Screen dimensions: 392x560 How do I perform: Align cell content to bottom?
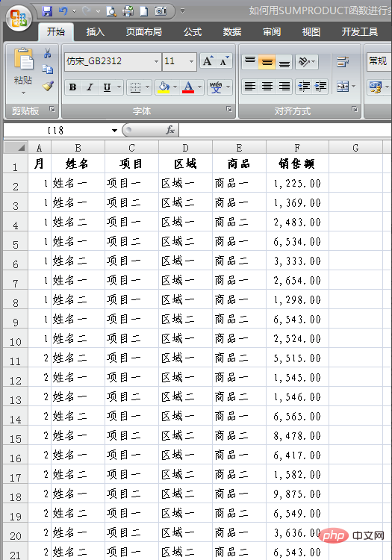pyautogui.click(x=284, y=62)
